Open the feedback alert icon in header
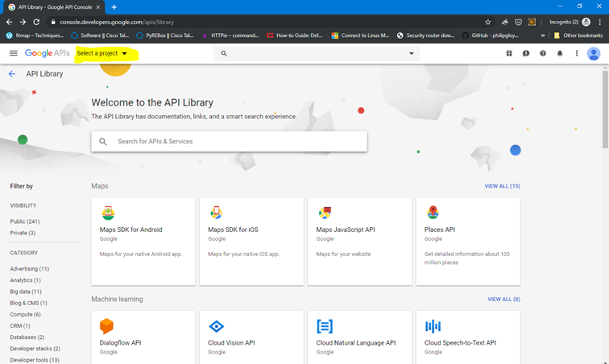609x364 pixels. 526,53
